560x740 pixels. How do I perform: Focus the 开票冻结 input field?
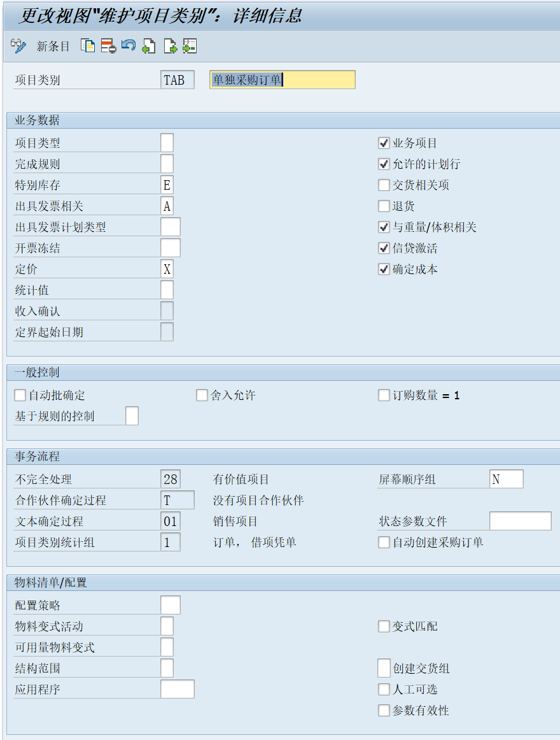[171, 248]
